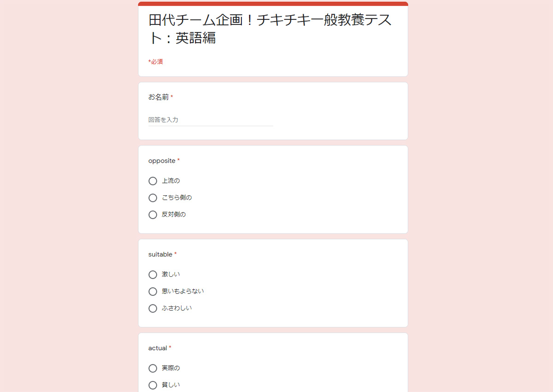Select the 激しい radio button
Screen dimensions: 553x392
[x=153, y=275]
